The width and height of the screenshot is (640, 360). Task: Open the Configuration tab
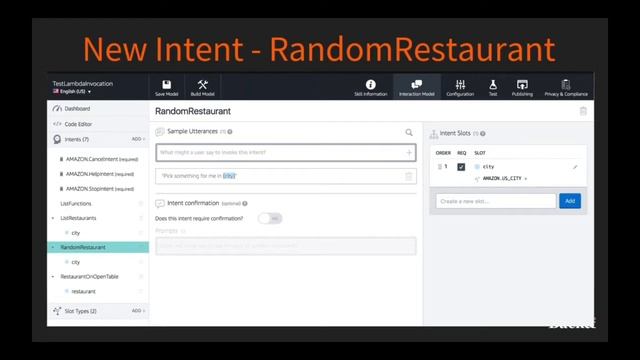460,88
